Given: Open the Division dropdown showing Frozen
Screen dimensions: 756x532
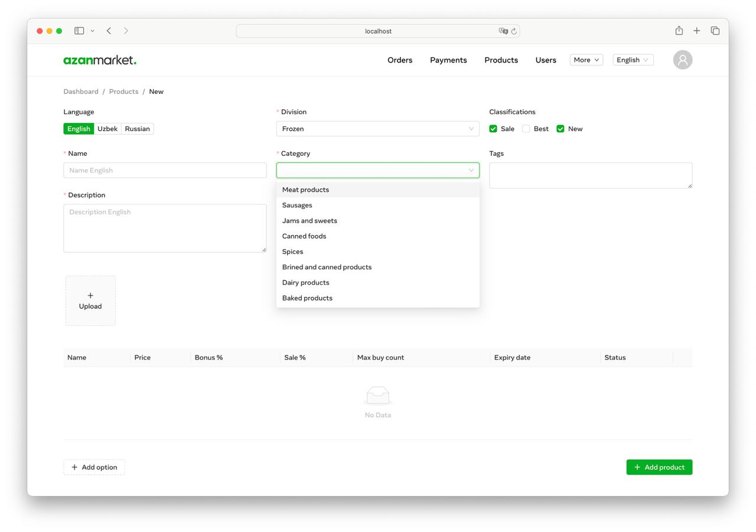Looking at the screenshot, I should click(377, 128).
